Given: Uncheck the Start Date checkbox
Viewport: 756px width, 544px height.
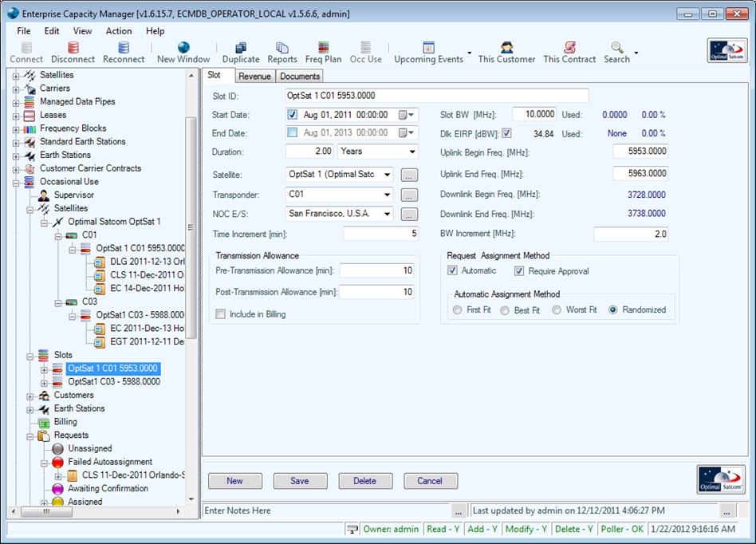Looking at the screenshot, I should pos(292,115).
